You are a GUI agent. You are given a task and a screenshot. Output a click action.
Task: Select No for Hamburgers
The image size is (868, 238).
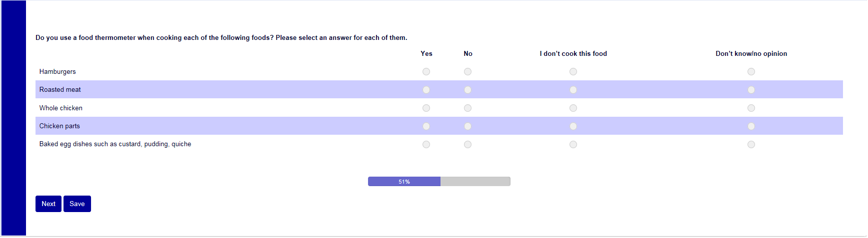click(467, 72)
